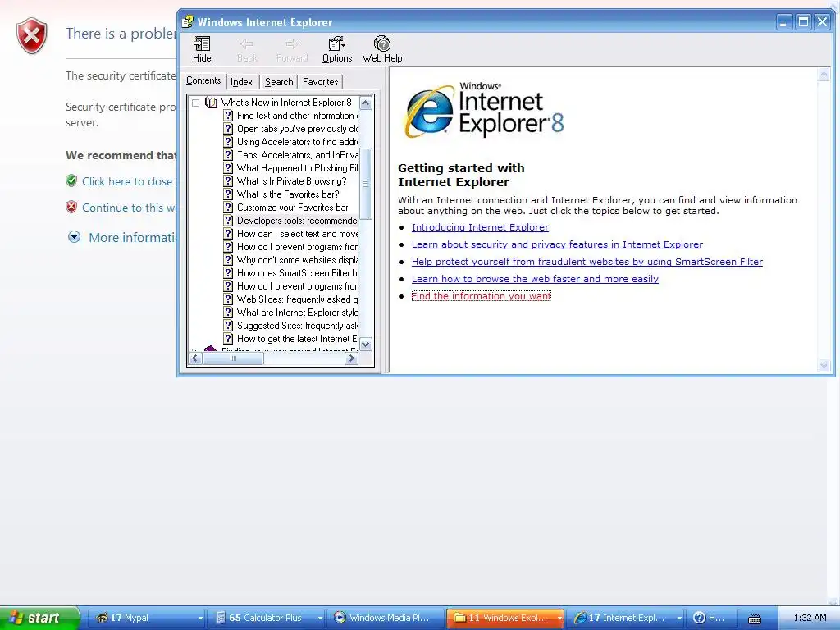840x630 pixels.
Task: Click the contents tree vertical scrollbar thumb
Action: click(x=366, y=184)
